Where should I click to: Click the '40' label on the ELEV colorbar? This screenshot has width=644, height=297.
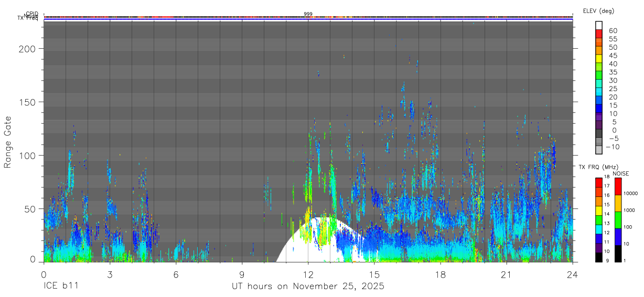click(613, 63)
